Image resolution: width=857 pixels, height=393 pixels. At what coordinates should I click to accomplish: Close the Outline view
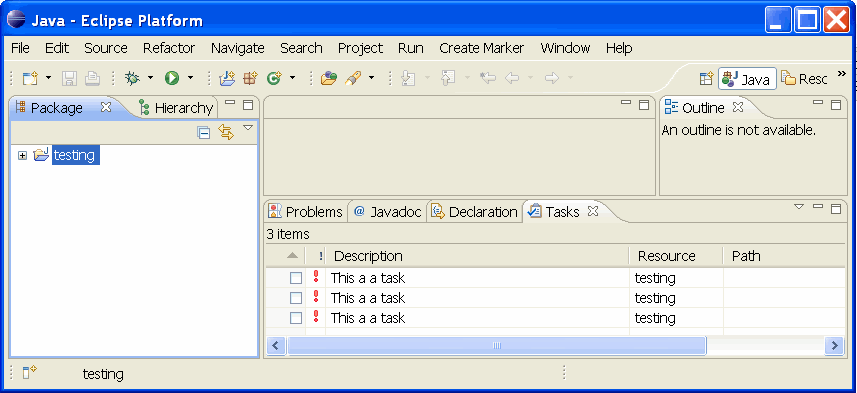tap(738, 107)
